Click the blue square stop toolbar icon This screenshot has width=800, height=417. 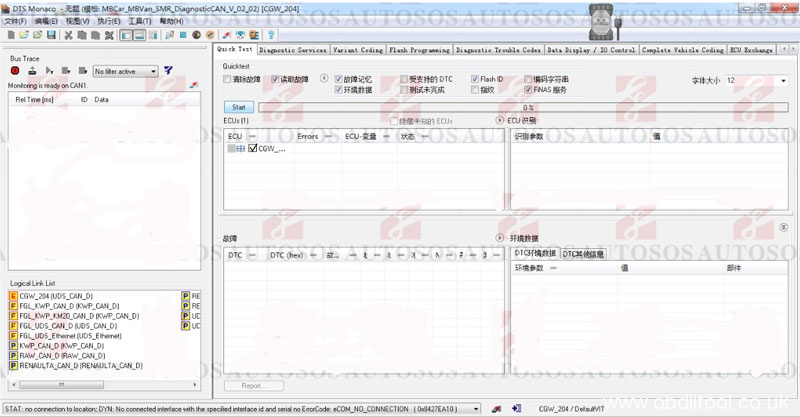[x=183, y=35]
